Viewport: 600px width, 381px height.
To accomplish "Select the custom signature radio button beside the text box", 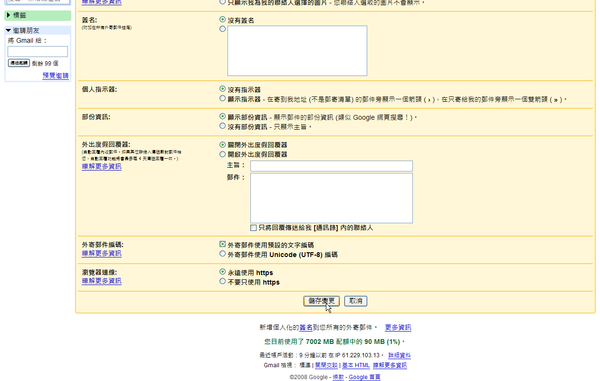I will [x=222, y=29].
